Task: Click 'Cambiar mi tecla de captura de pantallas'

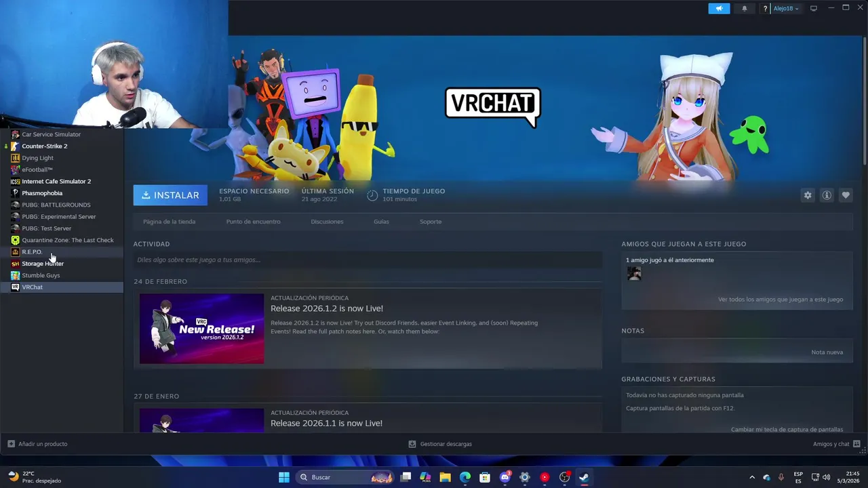Action: pos(787,430)
